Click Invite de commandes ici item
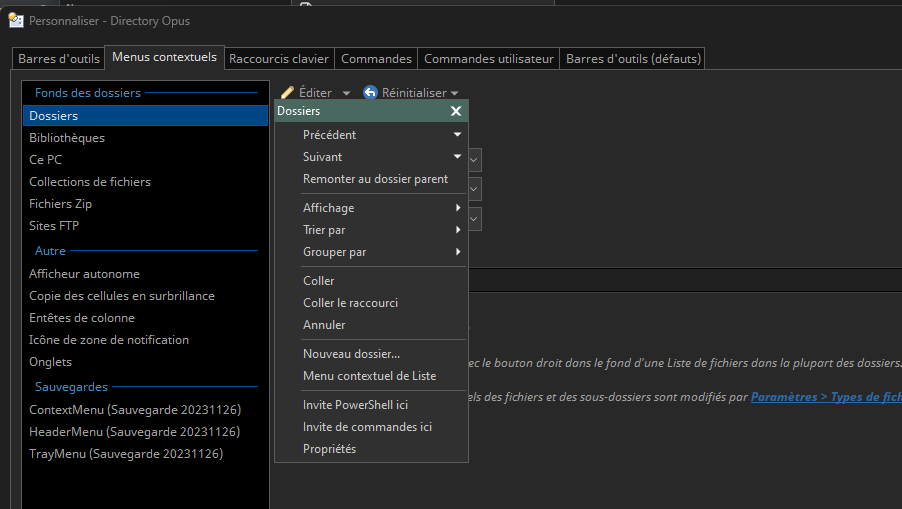The image size is (902, 509). click(372, 427)
